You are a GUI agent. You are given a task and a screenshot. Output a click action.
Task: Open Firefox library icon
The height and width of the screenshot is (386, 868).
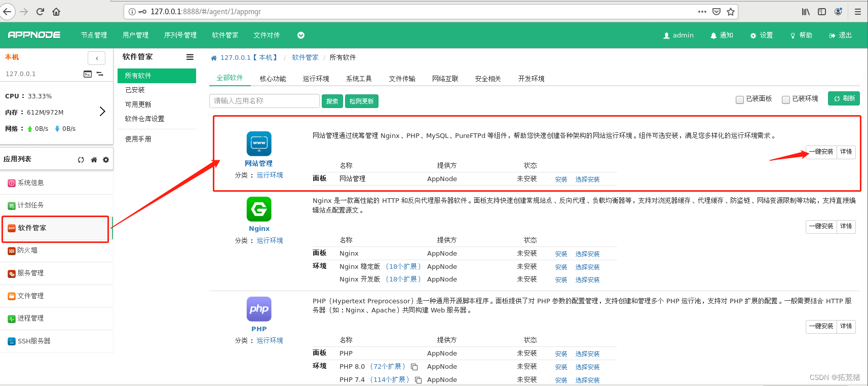click(806, 12)
